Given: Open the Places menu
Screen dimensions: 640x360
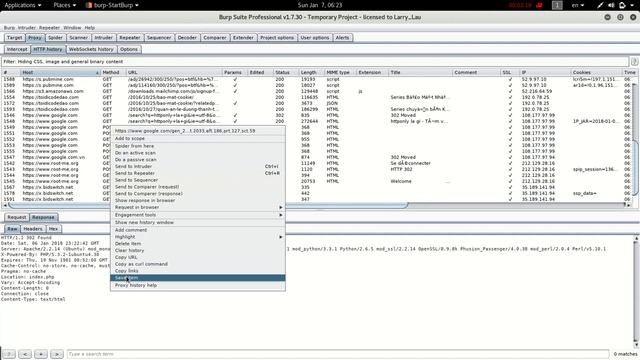Looking at the screenshot, I should 64,5.
